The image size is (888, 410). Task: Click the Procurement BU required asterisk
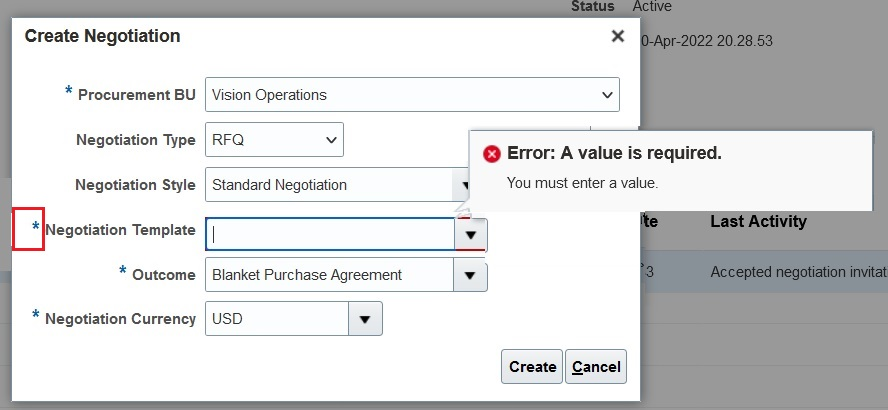tap(69, 92)
